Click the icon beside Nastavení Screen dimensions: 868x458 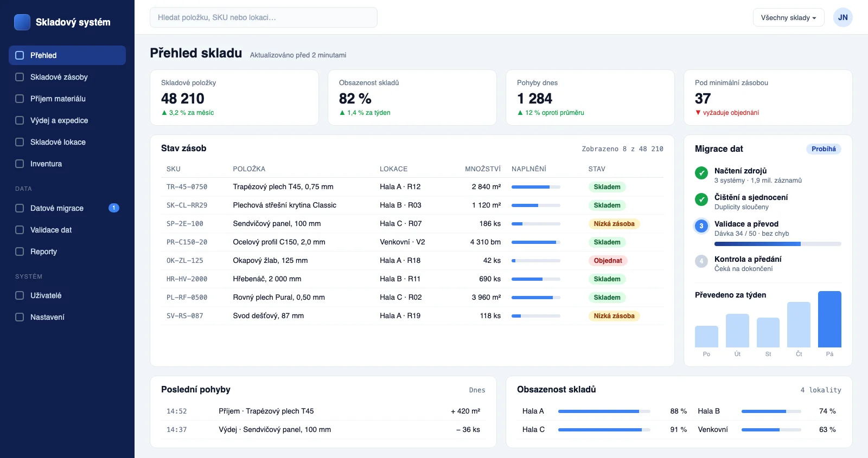(20, 317)
